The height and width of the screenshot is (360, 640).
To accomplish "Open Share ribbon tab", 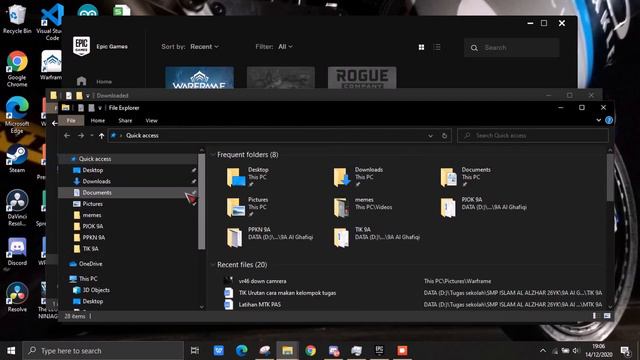I will click(x=125, y=120).
